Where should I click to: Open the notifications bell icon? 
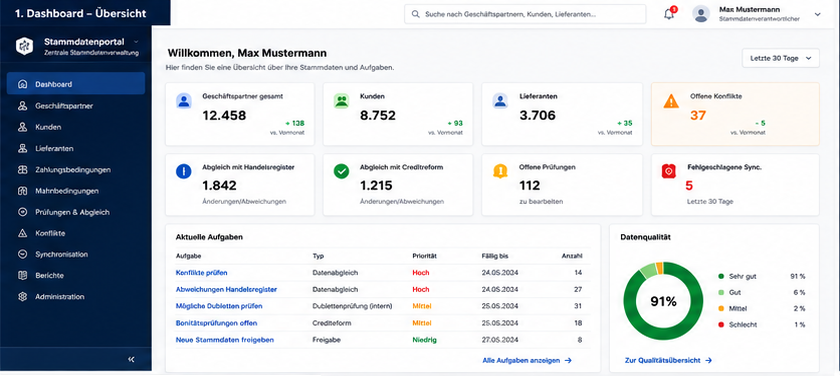[x=669, y=14]
